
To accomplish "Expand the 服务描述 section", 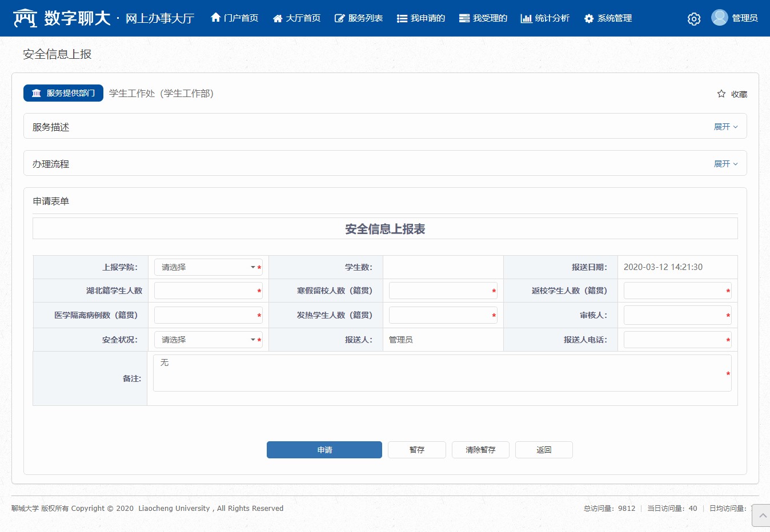I will [x=725, y=127].
